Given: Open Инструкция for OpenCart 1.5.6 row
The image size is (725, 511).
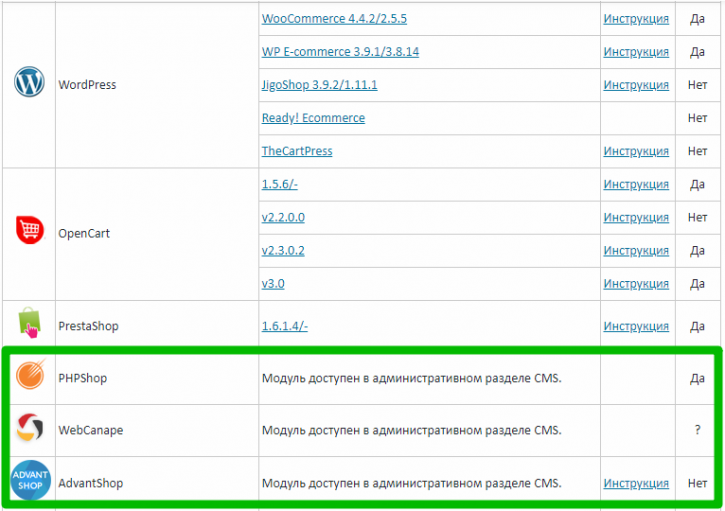Looking at the screenshot, I should point(636,184).
